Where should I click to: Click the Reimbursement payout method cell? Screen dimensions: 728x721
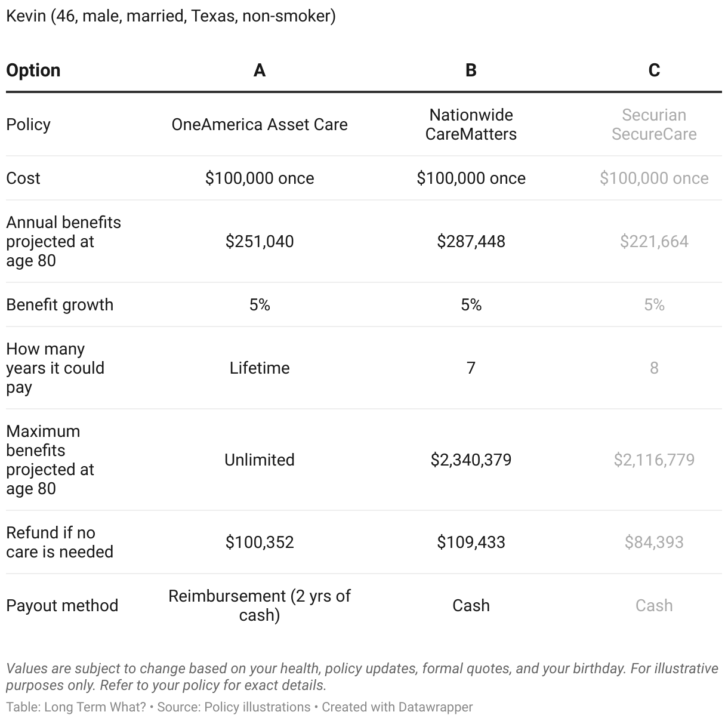pyautogui.click(x=260, y=605)
